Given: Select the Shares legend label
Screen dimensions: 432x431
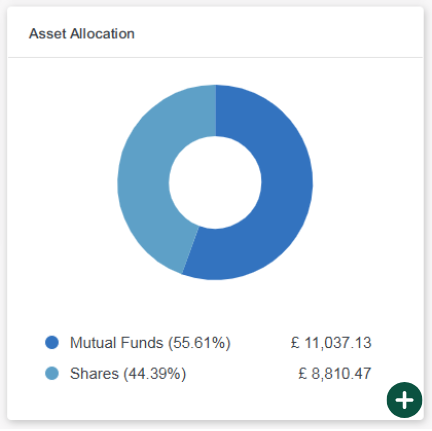Looking at the screenshot, I should point(128,373).
